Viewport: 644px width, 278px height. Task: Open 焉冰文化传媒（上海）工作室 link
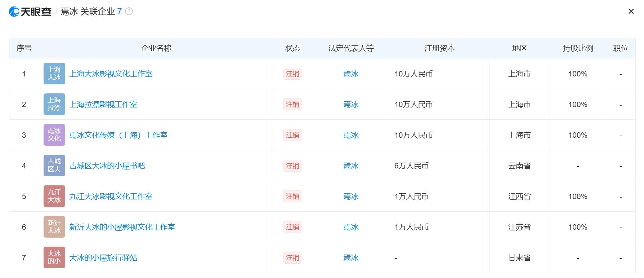click(118, 135)
